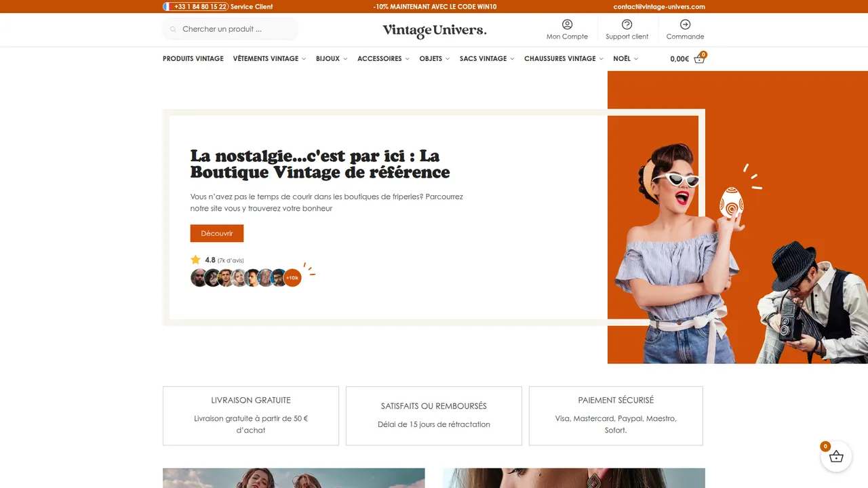The width and height of the screenshot is (868, 488).
Task: Open the Produits Vintage menu item
Action: pos(193,59)
